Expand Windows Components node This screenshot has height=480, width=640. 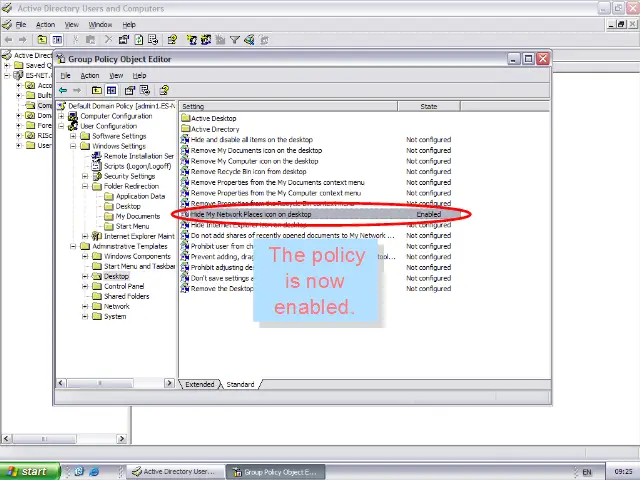tap(85, 256)
